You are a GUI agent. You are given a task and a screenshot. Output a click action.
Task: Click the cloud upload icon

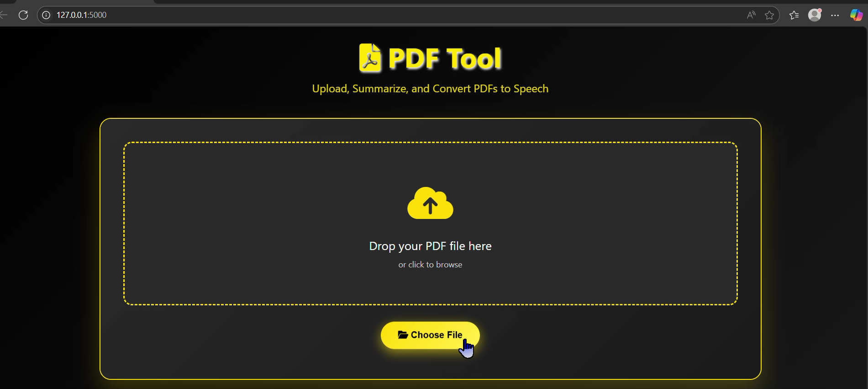point(430,203)
